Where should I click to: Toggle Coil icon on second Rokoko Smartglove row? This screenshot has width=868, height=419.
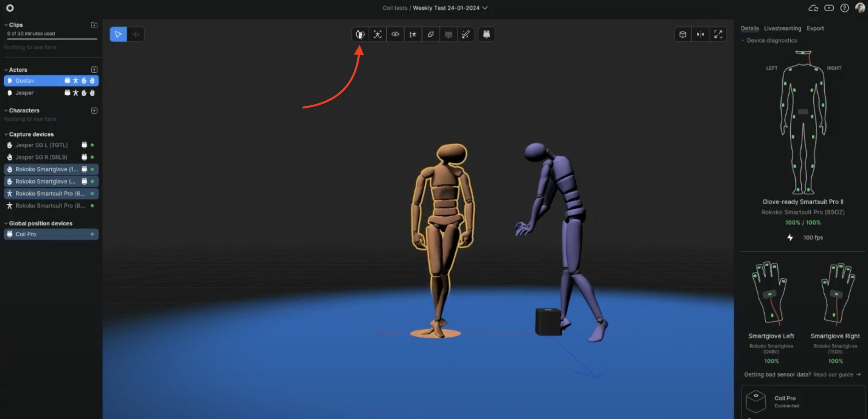pyautogui.click(x=84, y=181)
